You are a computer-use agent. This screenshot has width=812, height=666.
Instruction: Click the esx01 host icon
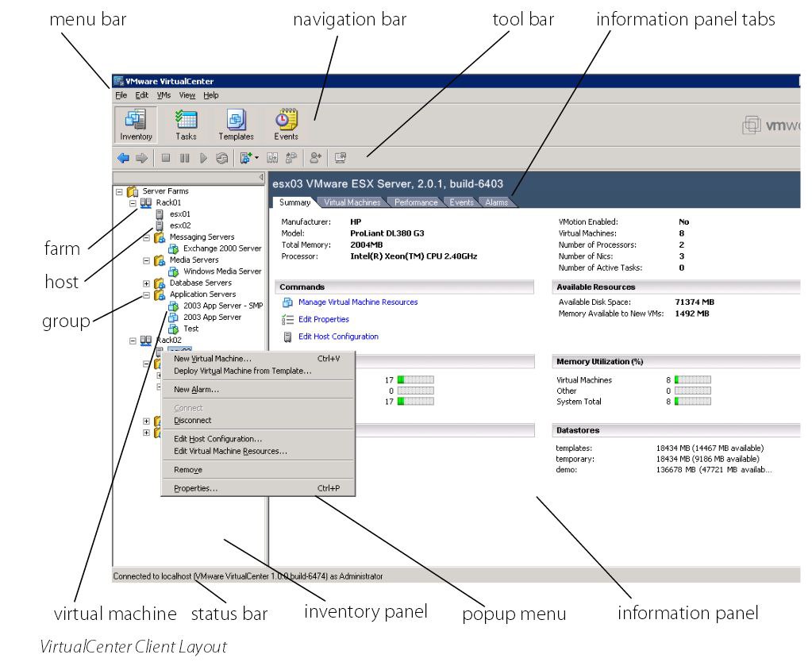tap(160, 214)
